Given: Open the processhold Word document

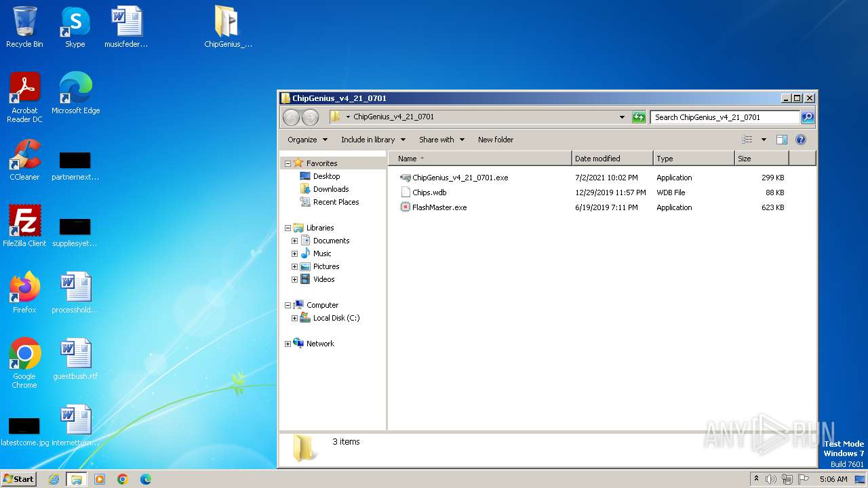Looking at the screenshot, I should (75, 293).
